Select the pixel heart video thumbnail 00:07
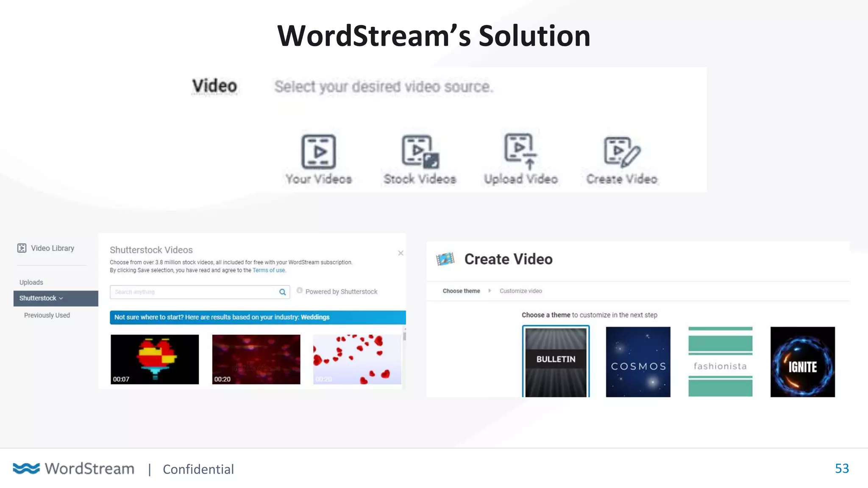868x488 pixels. [x=155, y=359]
